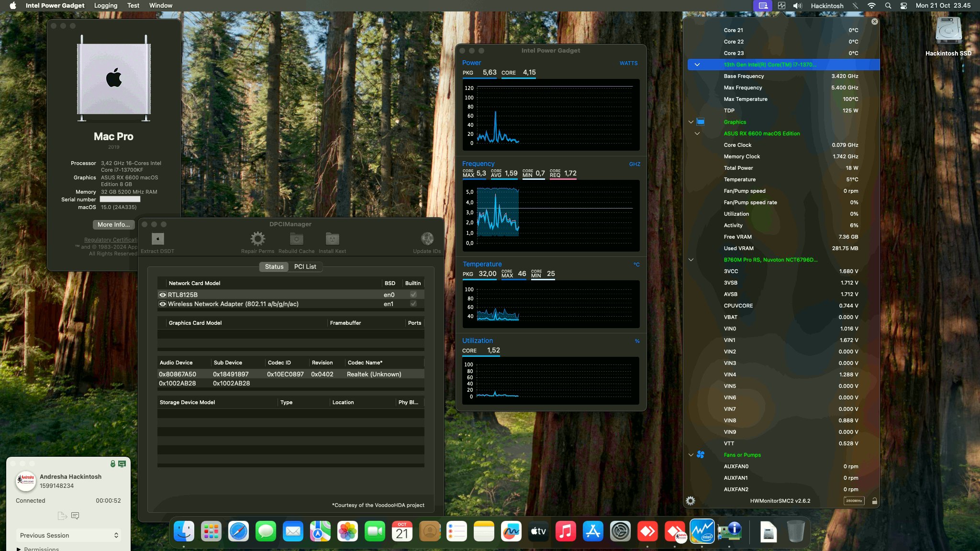This screenshot has height=551, width=980.
Task: Open Trash in the Dock
Action: (795, 531)
